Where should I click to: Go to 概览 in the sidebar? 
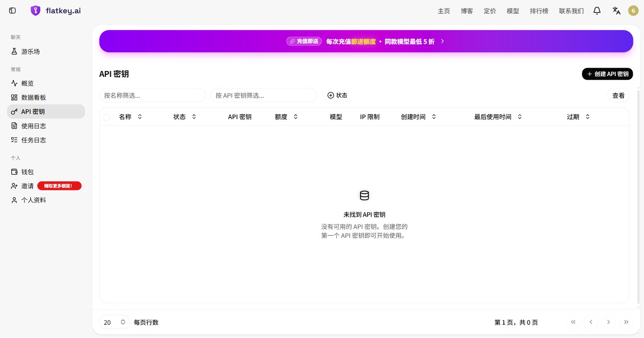[46, 83]
